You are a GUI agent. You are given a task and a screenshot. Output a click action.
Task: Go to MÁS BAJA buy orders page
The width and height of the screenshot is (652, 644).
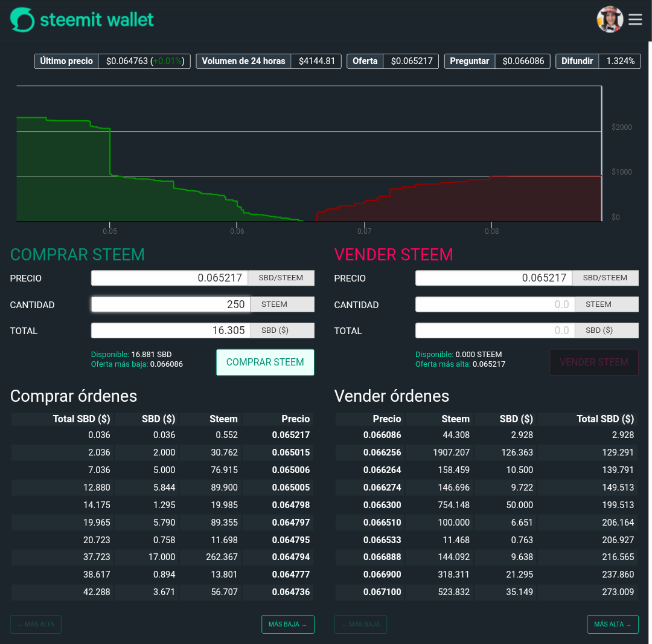click(x=288, y=624)
